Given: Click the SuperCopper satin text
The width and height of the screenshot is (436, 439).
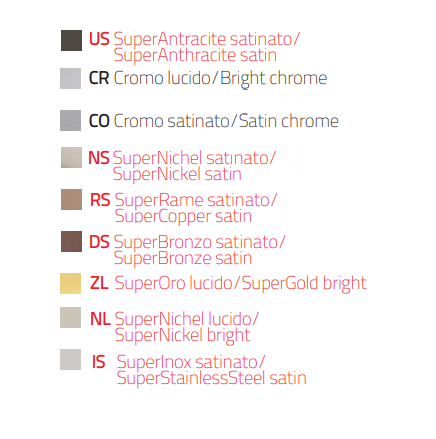Looking at the screenshot, I should [x=183, y=216].
